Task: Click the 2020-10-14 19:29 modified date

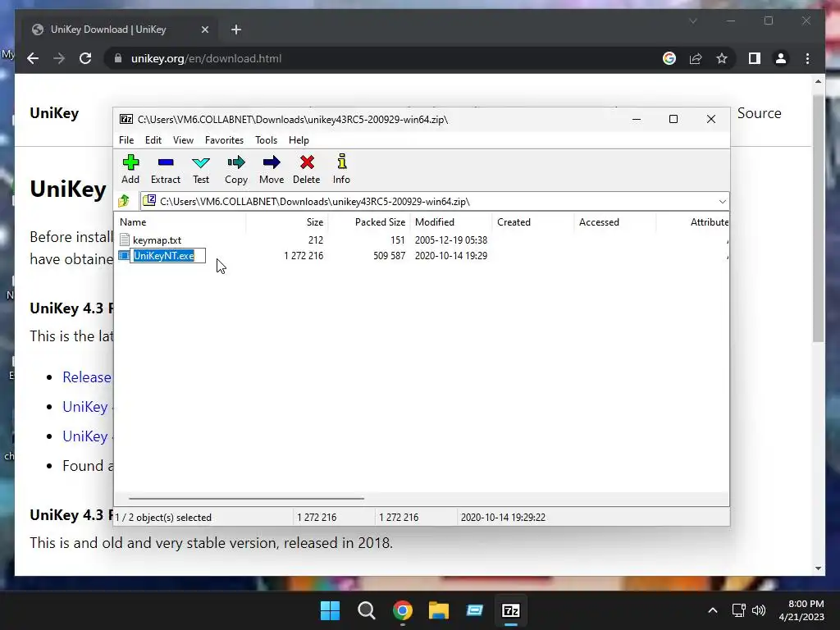Action: pos(451,256)
